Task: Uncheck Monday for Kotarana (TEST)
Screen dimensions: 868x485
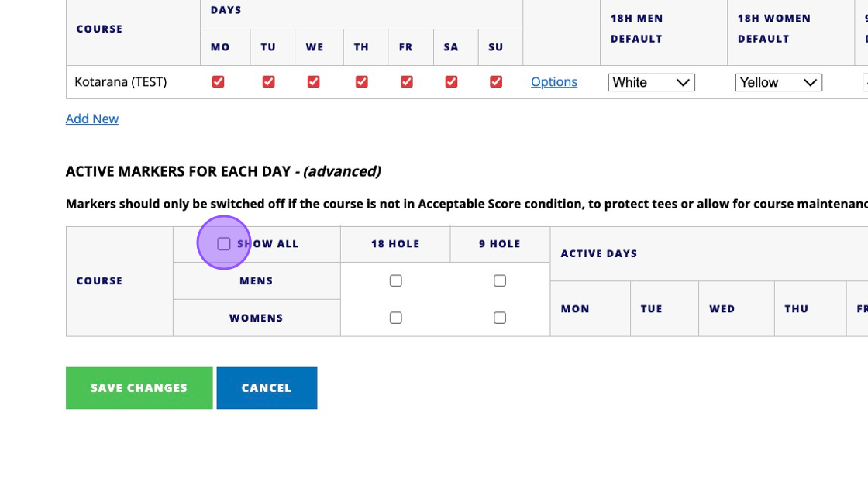Action: click(218, 81)
